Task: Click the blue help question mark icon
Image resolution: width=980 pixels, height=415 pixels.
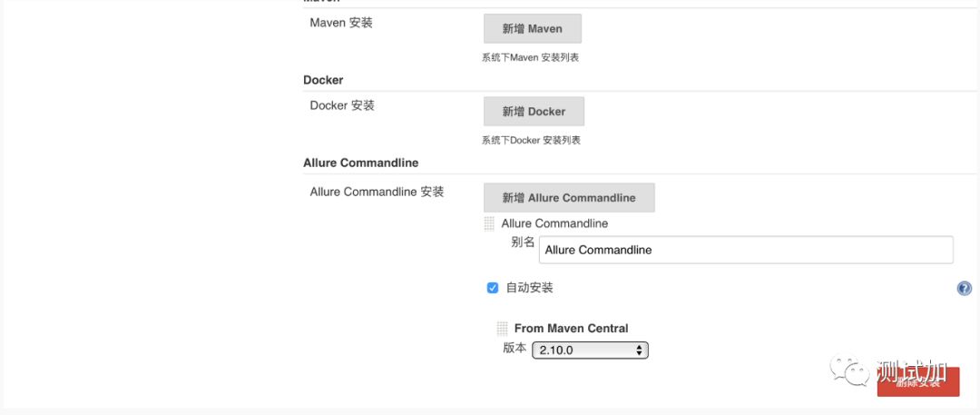Action: pyautogui.click(x=964, y=288)
